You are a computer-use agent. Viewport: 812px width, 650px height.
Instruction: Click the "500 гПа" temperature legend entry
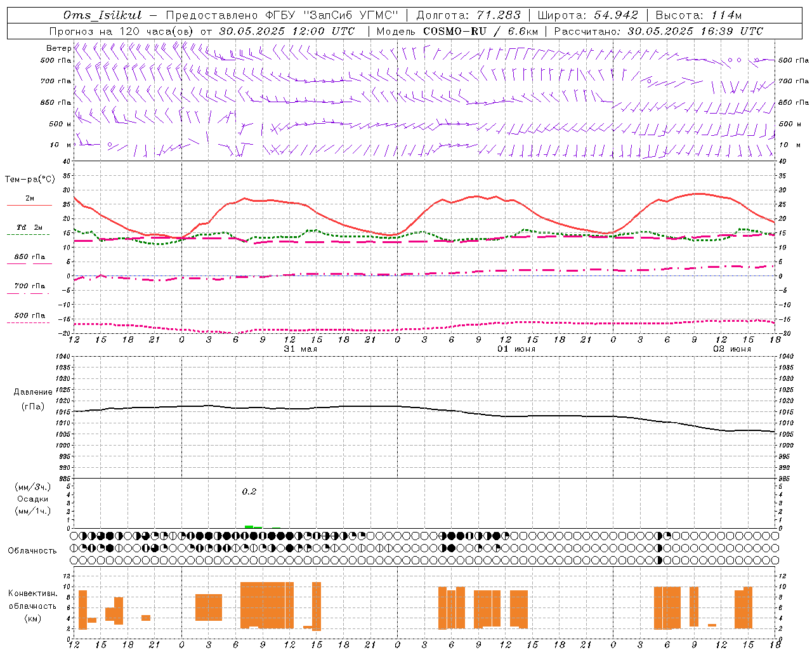pos(30,315)
